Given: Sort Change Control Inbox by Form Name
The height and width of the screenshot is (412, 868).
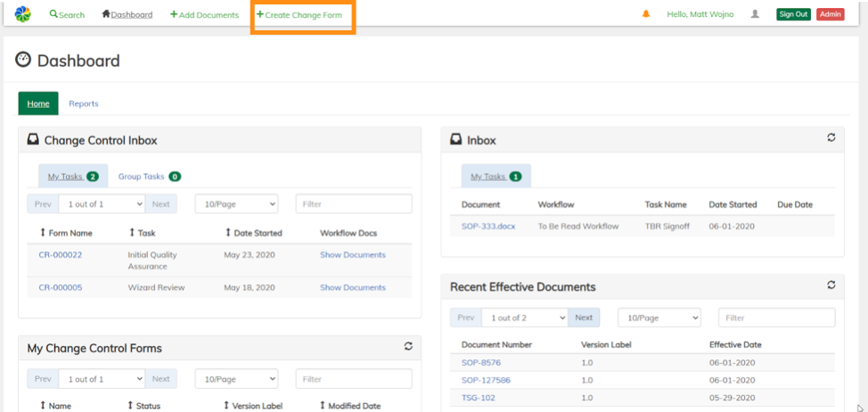Looking at the screenshot, I should pyautogui.click(x=66, y=233).
